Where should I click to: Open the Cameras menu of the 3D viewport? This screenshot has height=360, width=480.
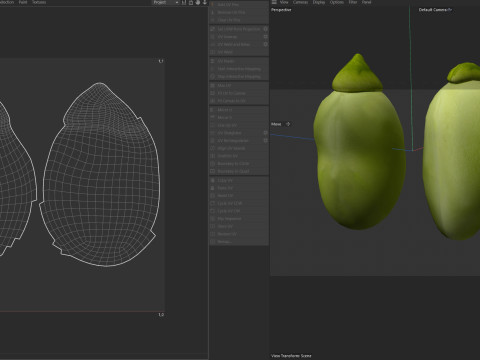coord(300,2)
